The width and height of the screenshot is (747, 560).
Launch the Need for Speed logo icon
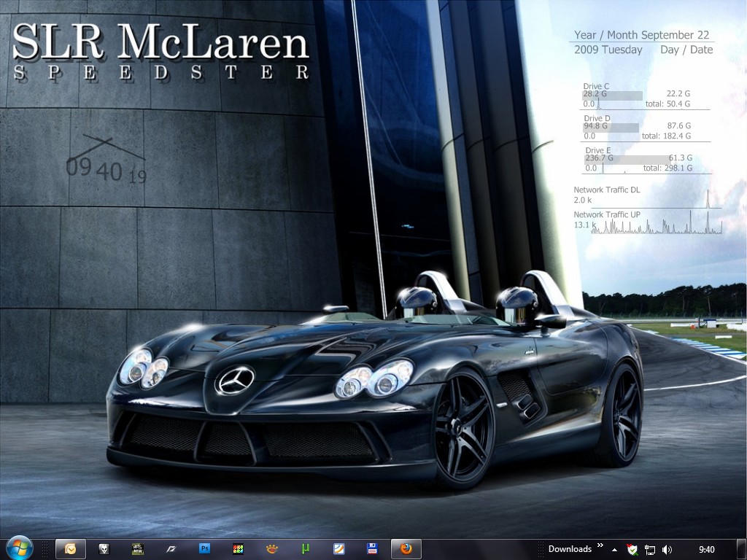pyautogui.click(x=171, y=549)
